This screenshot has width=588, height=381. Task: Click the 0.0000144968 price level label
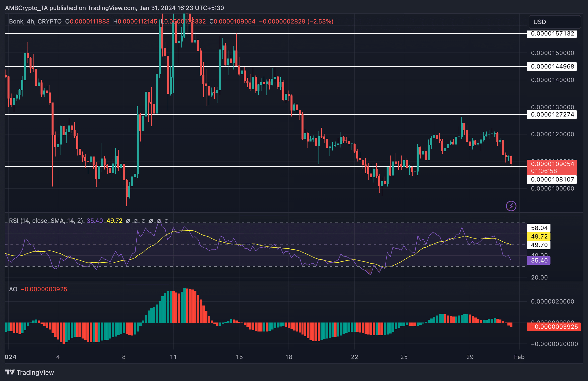(552, 66)
